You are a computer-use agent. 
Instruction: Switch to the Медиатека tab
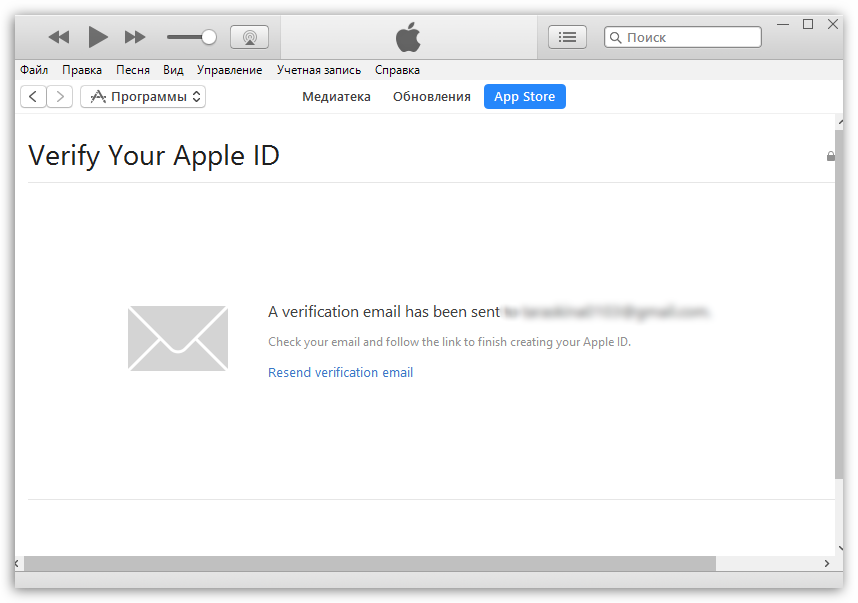point(336,97)
